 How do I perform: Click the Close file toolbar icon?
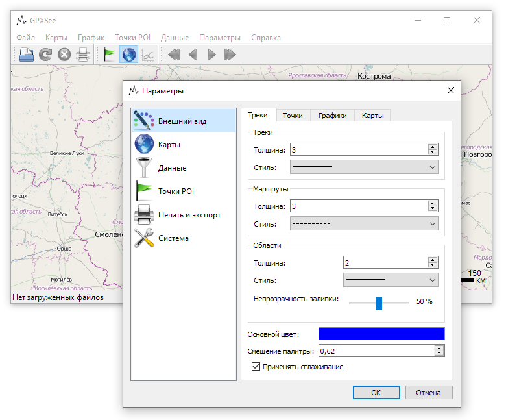pyautogui.click(x=64, y=55)
